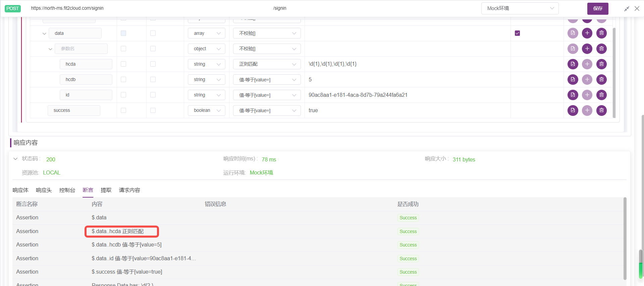The height and width of the screenshot is (286, 644).
Task: Select the 断言 tab
Action: 88,190
